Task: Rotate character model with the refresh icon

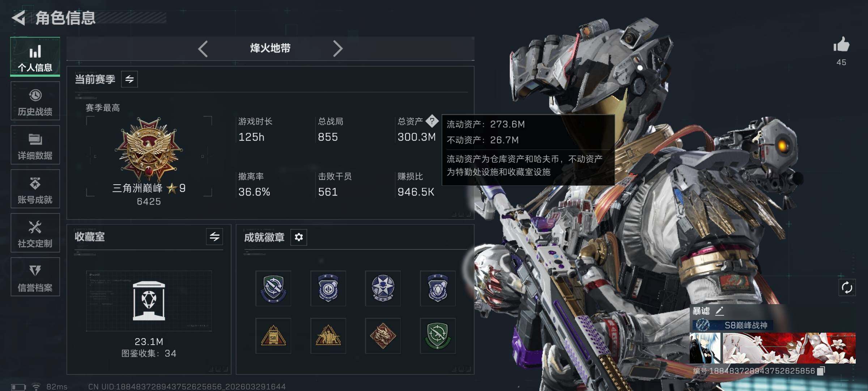Action: click(847, 288)
